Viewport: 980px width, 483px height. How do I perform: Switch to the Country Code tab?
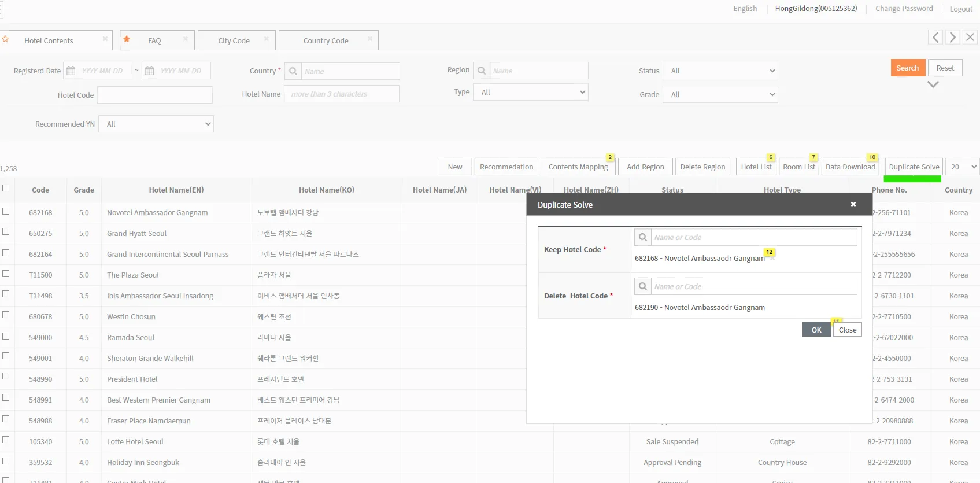point(326,40)
